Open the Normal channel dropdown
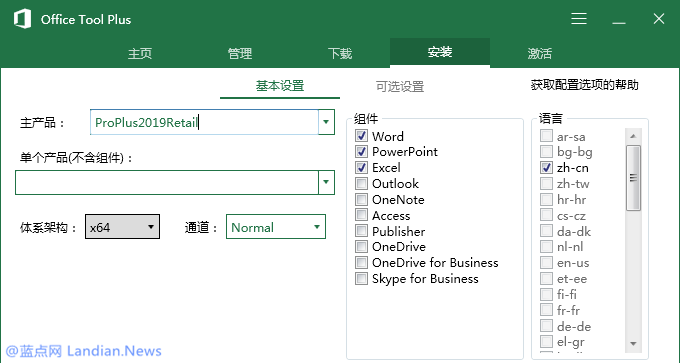The width and height of the screenshot is (680, 363). point(276,227)
